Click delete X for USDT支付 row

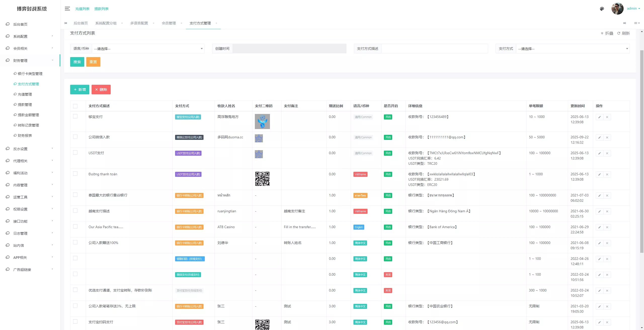(607, 153)
